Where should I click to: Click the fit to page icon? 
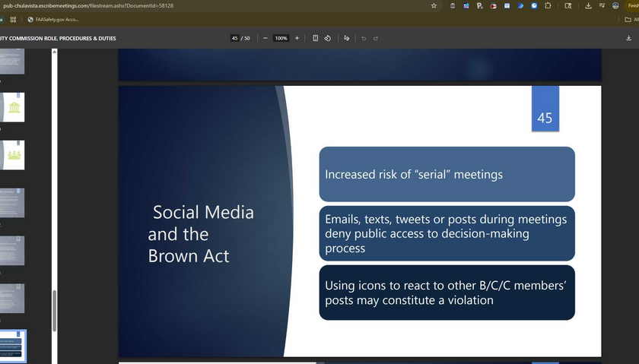(316, 38)
